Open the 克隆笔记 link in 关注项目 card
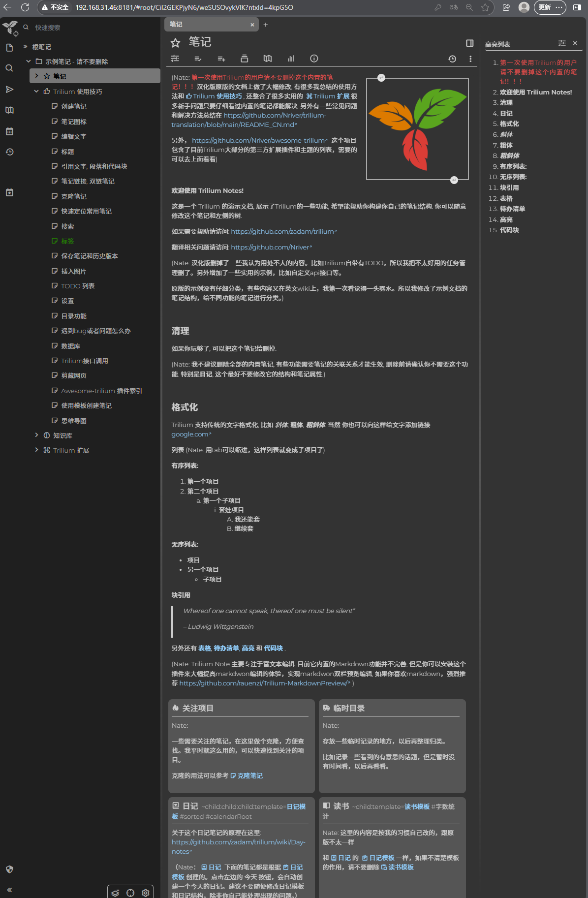This screenshot has height=898, width=588. (x=247, y=775)
